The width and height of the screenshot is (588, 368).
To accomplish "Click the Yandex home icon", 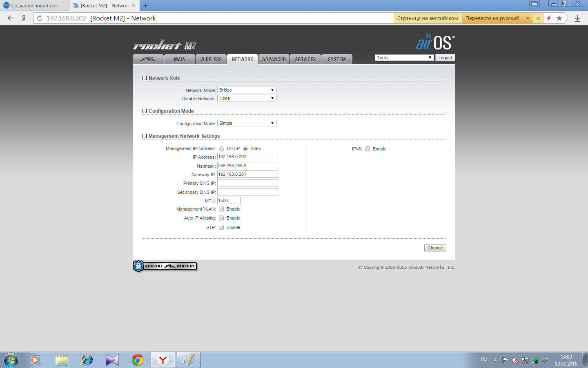I will click(x=24, y=18).
